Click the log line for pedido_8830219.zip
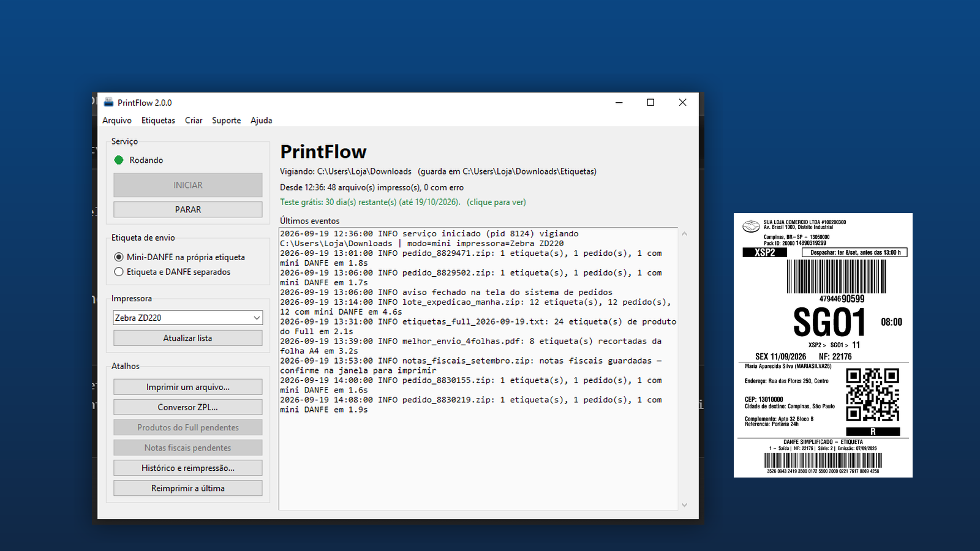Image resolution: width=980 pixels, height=551 pixels. coord(471,405)
